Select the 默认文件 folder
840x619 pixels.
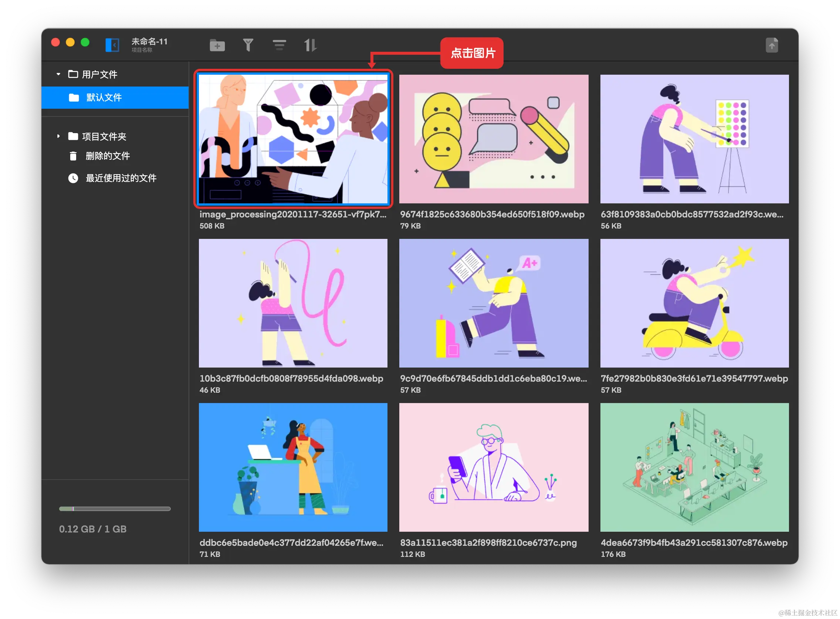[x=104, y=98]
